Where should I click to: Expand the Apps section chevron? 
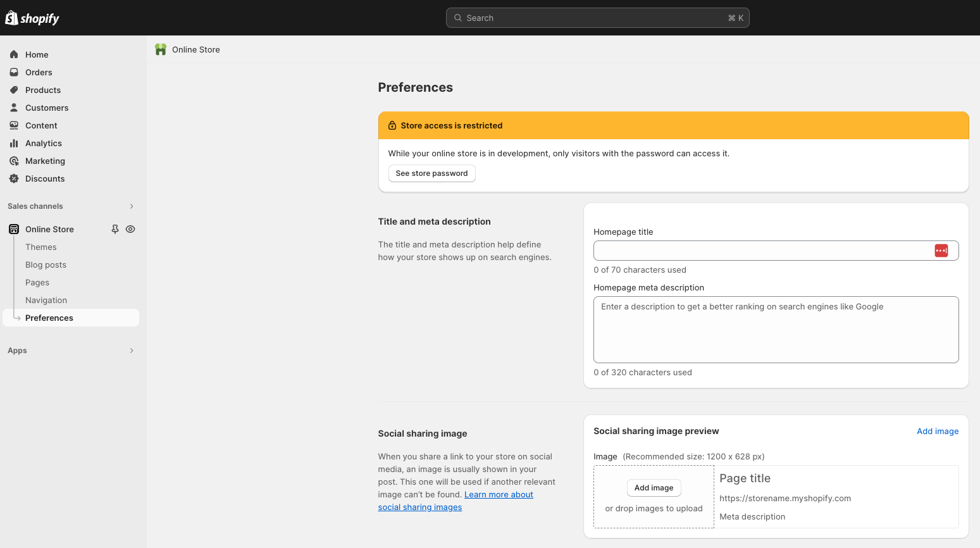(x=132, y=351)
